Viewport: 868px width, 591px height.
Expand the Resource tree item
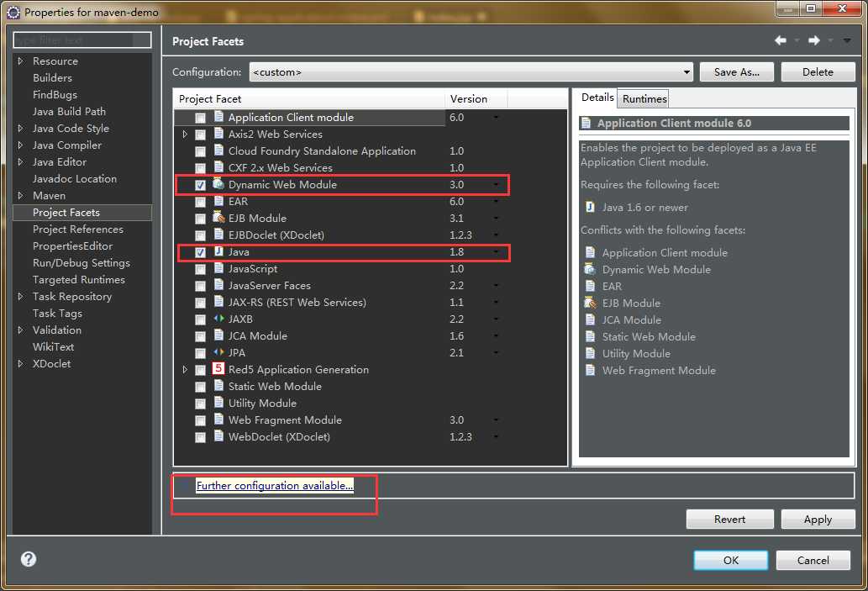click(20, 61)
